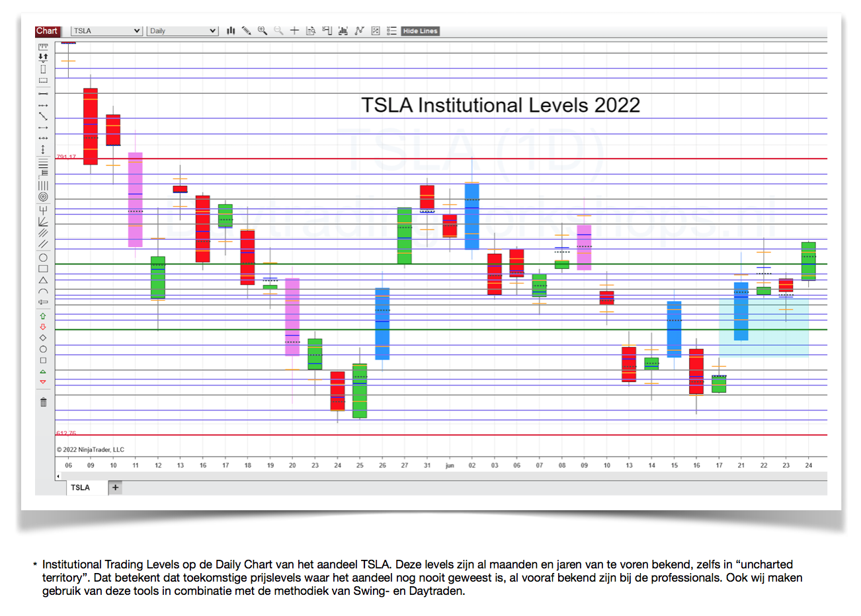
Task: Select the diamond marker tool
Action: pos(43,338)
